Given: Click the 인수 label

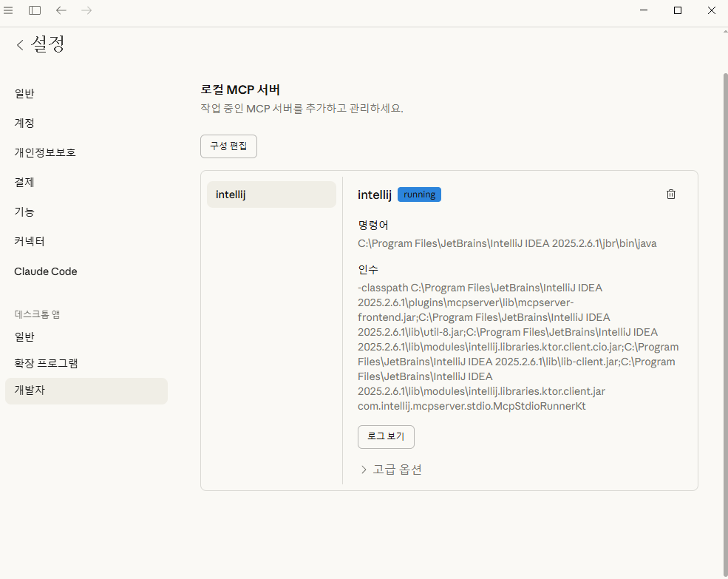Looking at the screenshot, I should 368,269.
